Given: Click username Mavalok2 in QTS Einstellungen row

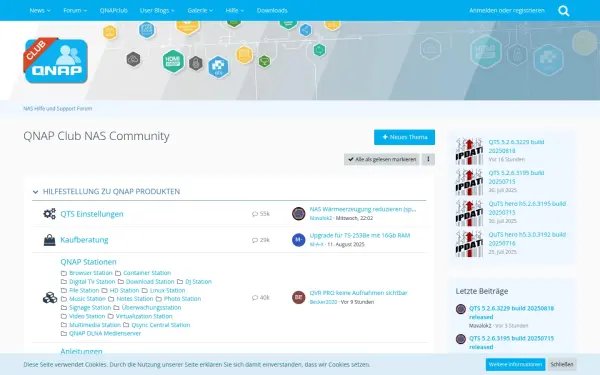Looking at the screenshot, I should point(321,218).
